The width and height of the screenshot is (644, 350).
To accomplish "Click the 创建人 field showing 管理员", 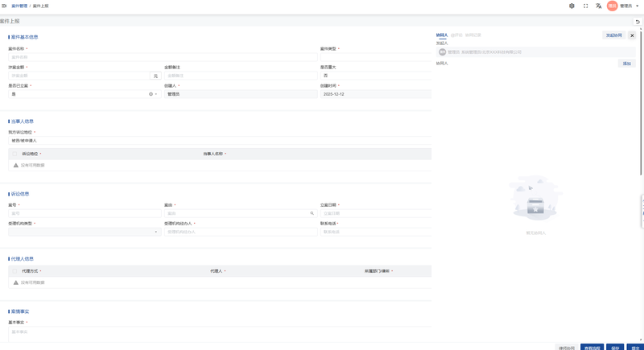I will pyautogui.click(x=241, y=94).
